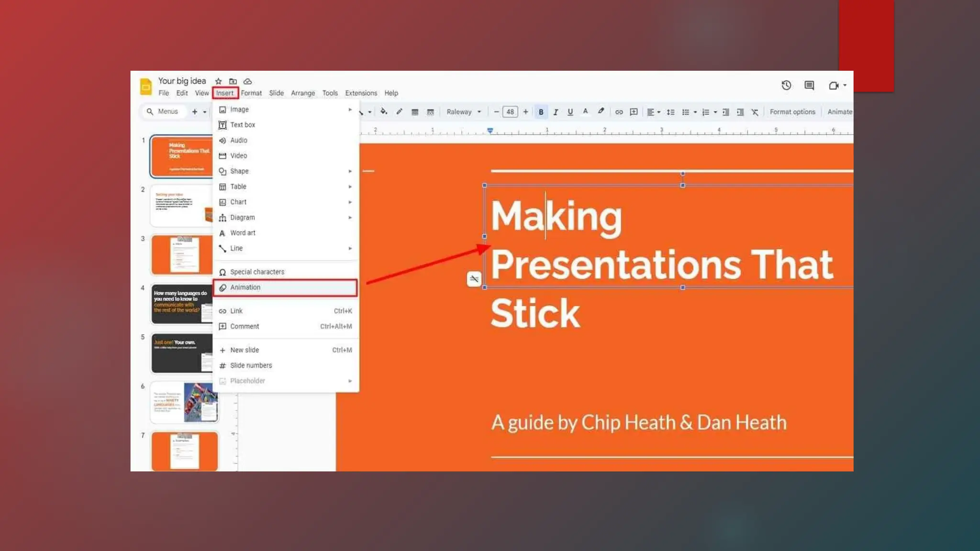Open the Raleway font dropdown
The width and height of the screenshot is (980, 551).
point(463,112)
